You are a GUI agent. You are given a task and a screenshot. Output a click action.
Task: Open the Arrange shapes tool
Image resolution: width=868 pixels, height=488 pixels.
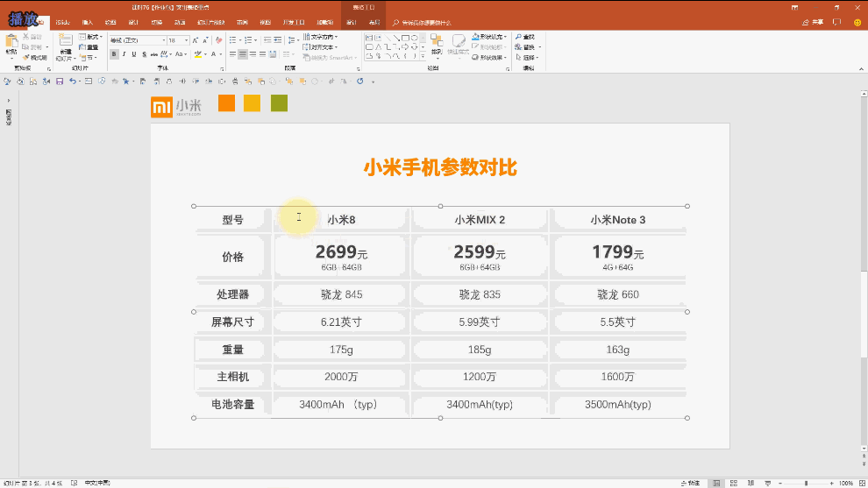pos(436,45)
